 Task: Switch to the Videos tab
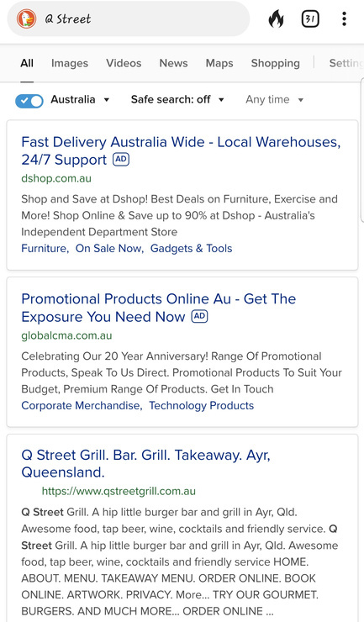tap(124, 63)
